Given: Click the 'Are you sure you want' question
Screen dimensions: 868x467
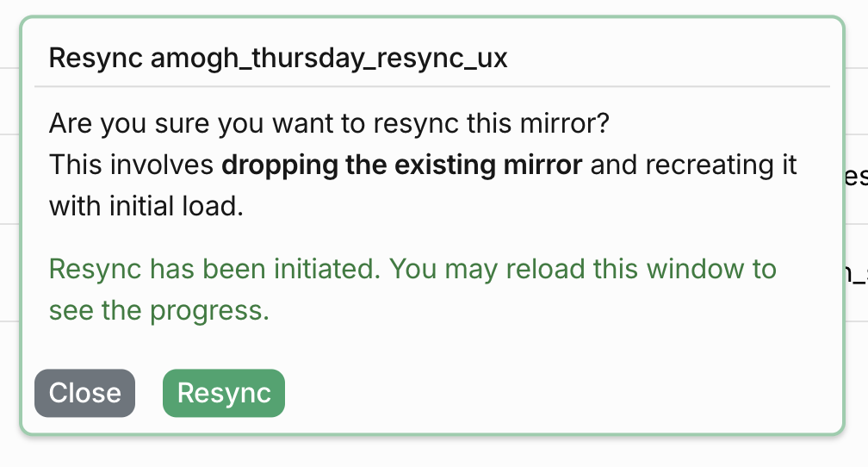Looking at the screenshot, I should [x=329, y=123].
